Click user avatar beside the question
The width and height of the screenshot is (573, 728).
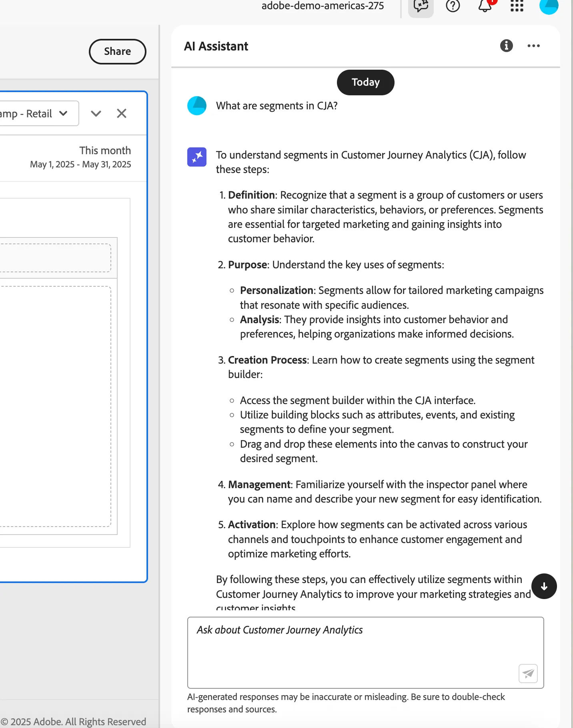[197, 106]
